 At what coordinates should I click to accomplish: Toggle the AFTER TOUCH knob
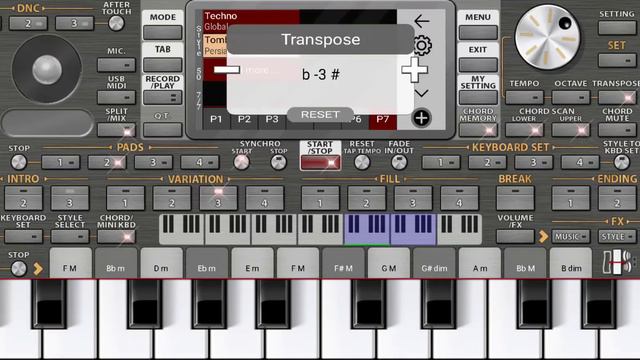coord(116,24)
